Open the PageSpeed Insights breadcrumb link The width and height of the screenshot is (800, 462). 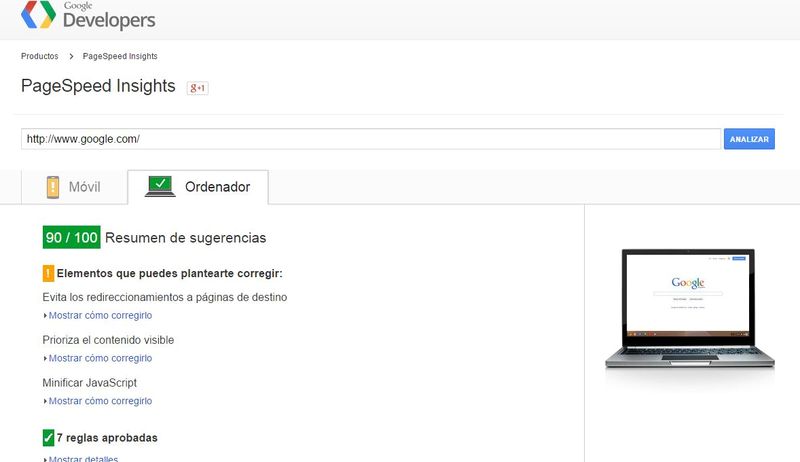tap(120, 56)
